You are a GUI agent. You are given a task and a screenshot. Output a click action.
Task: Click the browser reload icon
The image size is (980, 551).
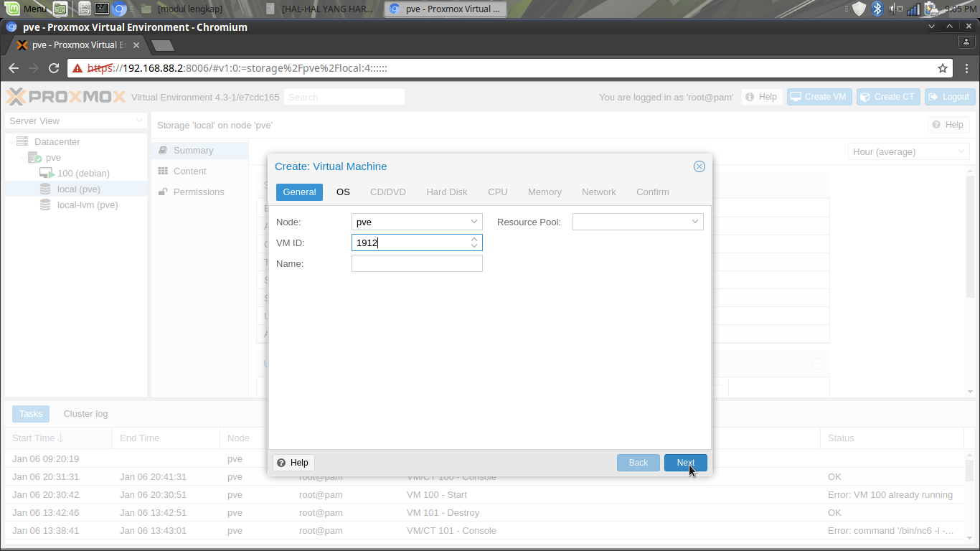[x=53, y=68]
